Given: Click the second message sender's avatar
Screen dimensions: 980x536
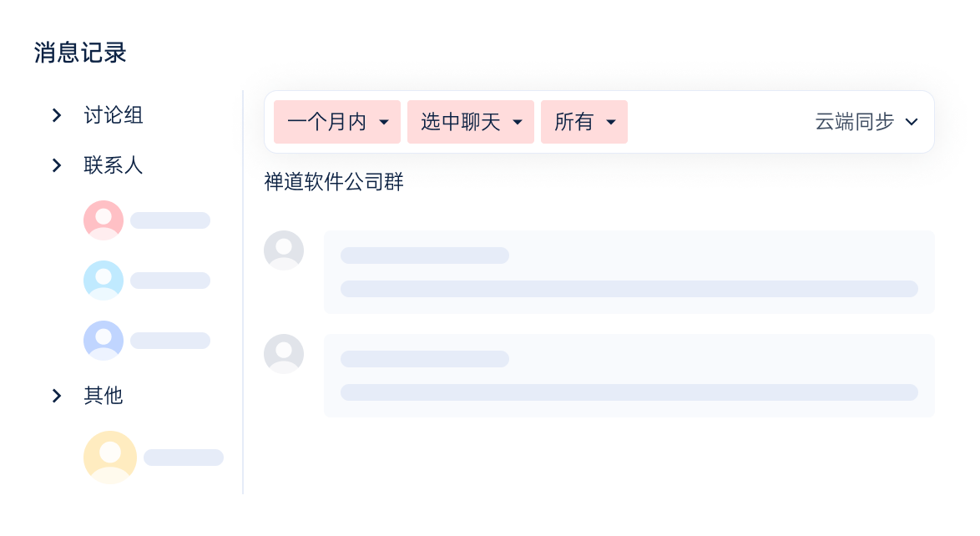Looking at the screenshot, I should (x=284, y=354).
